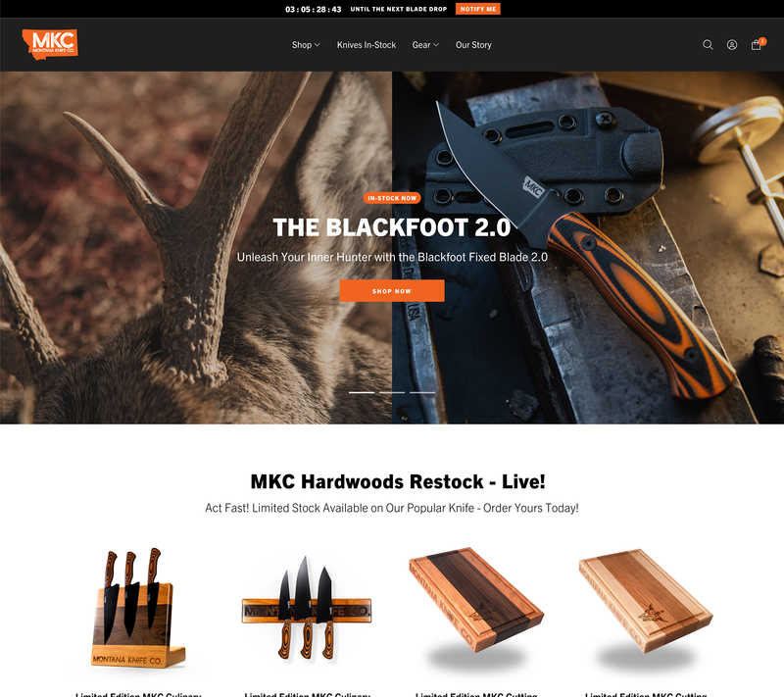The image size is (784, 697).
Task: Open the knife block set product image
Action: tap(138, 608)
